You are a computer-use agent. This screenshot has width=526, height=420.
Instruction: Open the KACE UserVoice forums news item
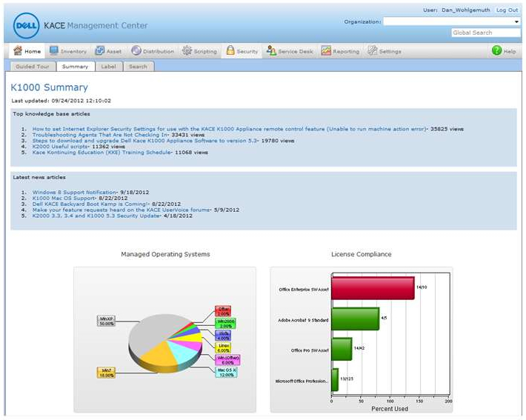tap(121, 210)
